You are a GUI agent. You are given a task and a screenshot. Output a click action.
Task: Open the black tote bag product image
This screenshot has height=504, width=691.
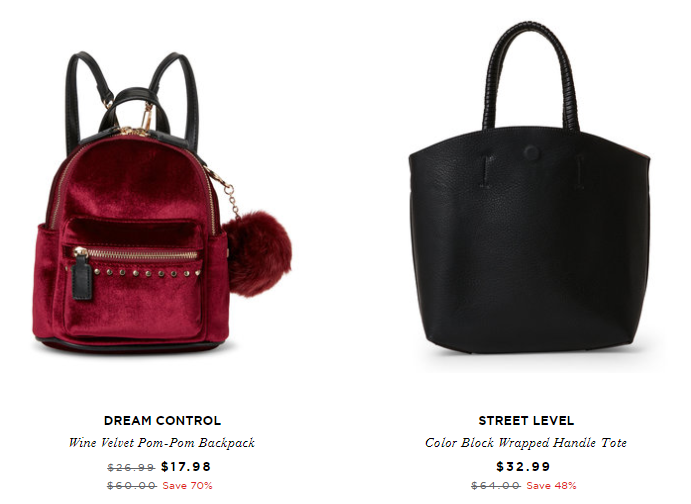[x=529, y=187]
